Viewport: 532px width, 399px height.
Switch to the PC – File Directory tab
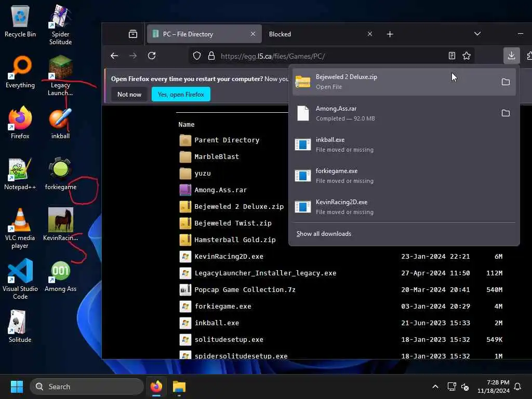point(204,34)
